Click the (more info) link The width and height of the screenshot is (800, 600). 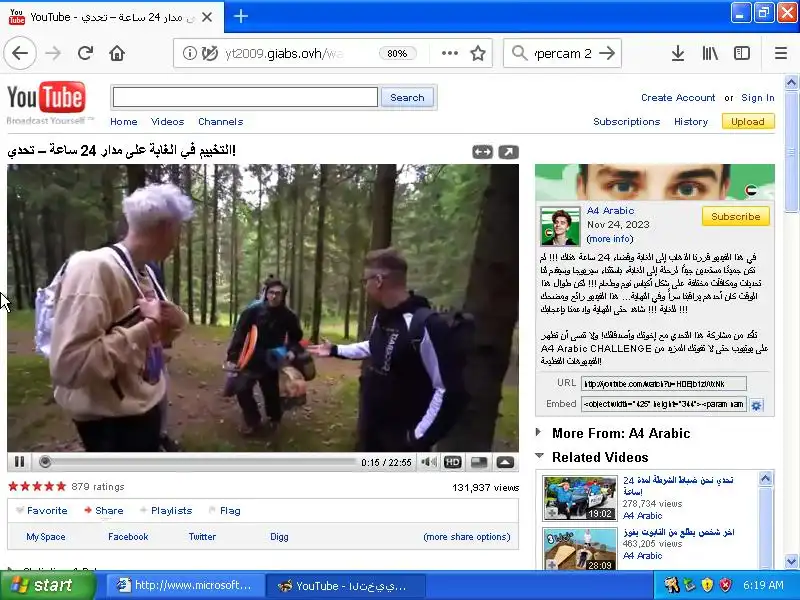(x=610, y=239)
